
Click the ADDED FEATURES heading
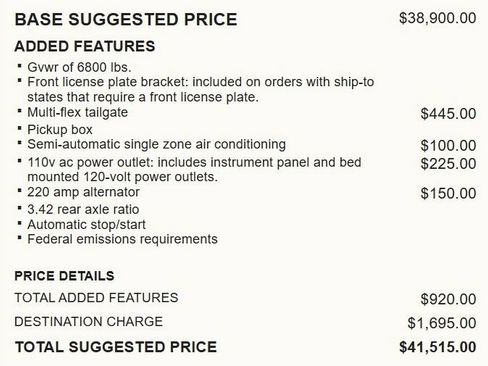[x=85, y=46]
